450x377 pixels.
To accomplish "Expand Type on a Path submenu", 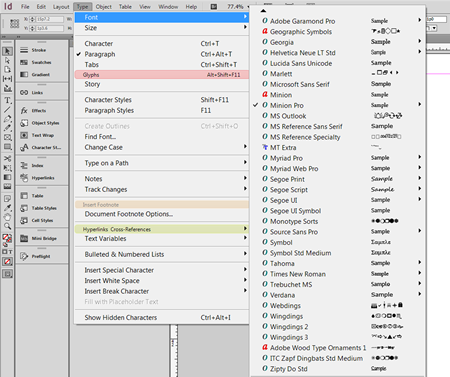I will pyautogui.click(x=162, y=163).
